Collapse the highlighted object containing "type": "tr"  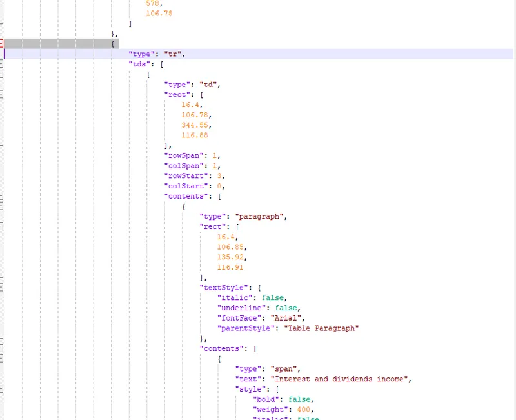coord(3,44)
